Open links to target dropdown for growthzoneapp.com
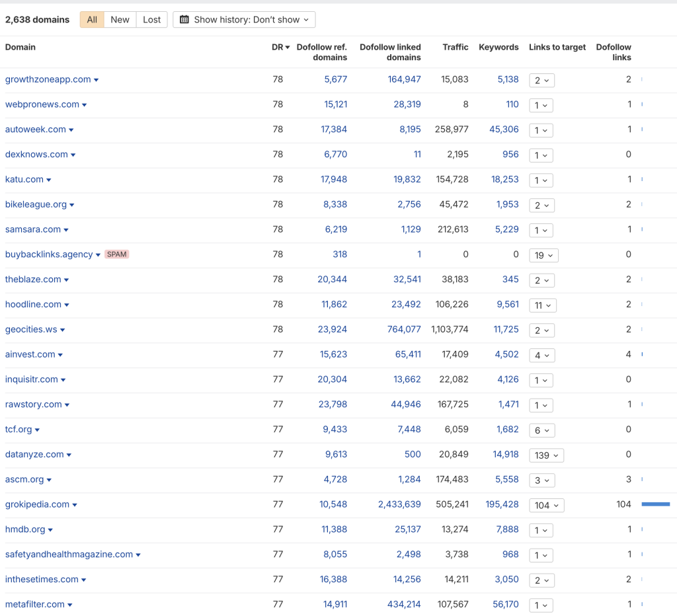This screenshot has width=677, height=616. tap(542, 80)
